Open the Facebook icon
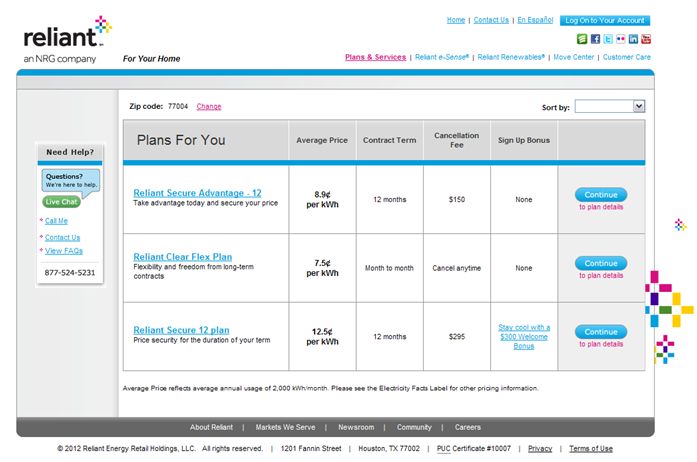 click(x=595, y=39)
